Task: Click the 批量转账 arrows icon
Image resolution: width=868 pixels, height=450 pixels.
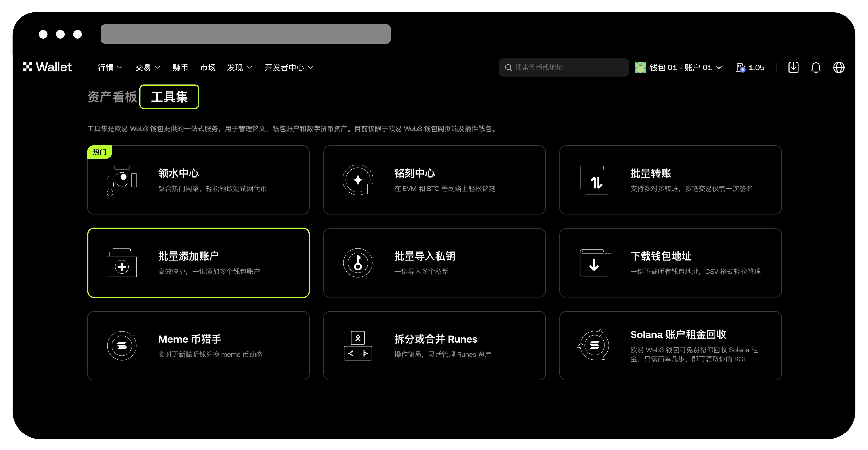Action: (x=595, y=180)
